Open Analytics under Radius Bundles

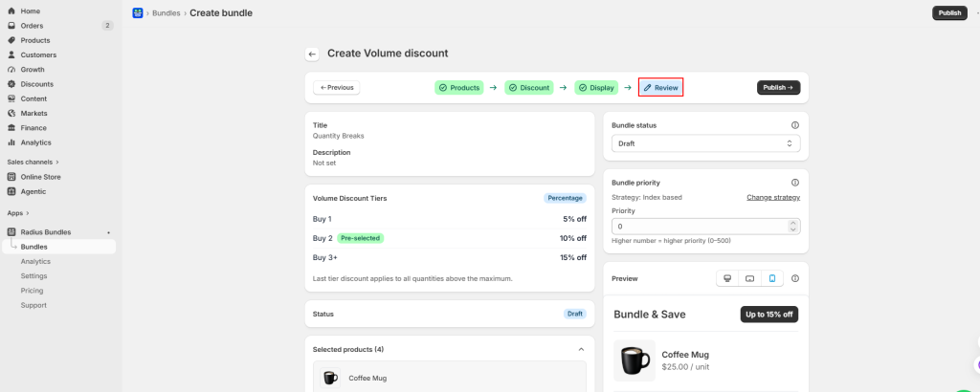(35, 262)
